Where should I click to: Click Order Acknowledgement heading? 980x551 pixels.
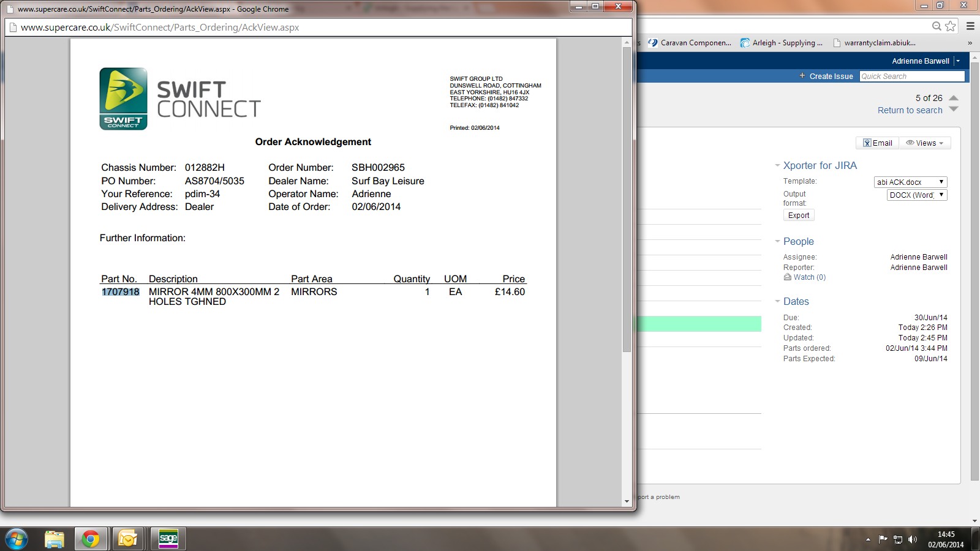pos(313,142)
